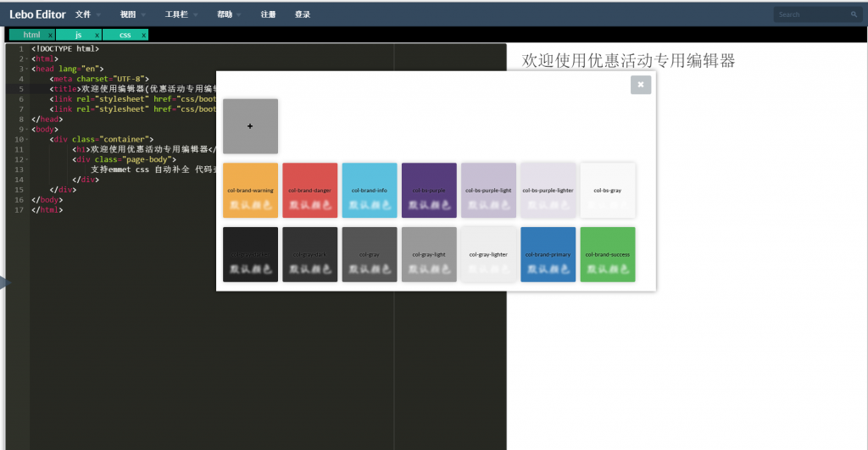Click the search magnifier icon
Viewport: 868px width, 450px height.
(854, 14)
